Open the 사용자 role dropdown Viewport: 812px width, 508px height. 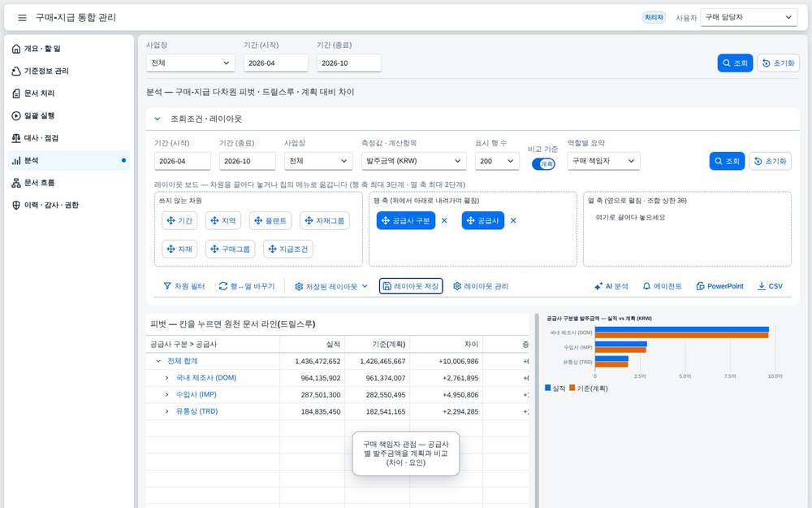(749, 17)
